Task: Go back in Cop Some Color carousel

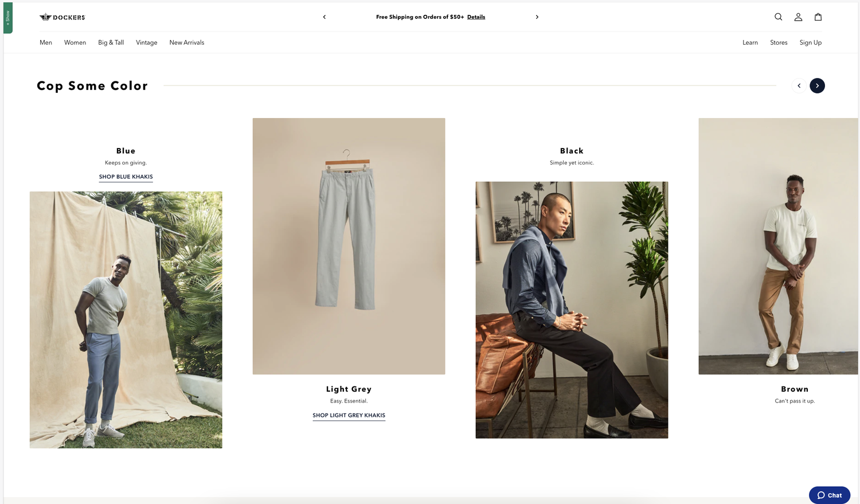Action: pyautogui.click(x=799, y=85)
